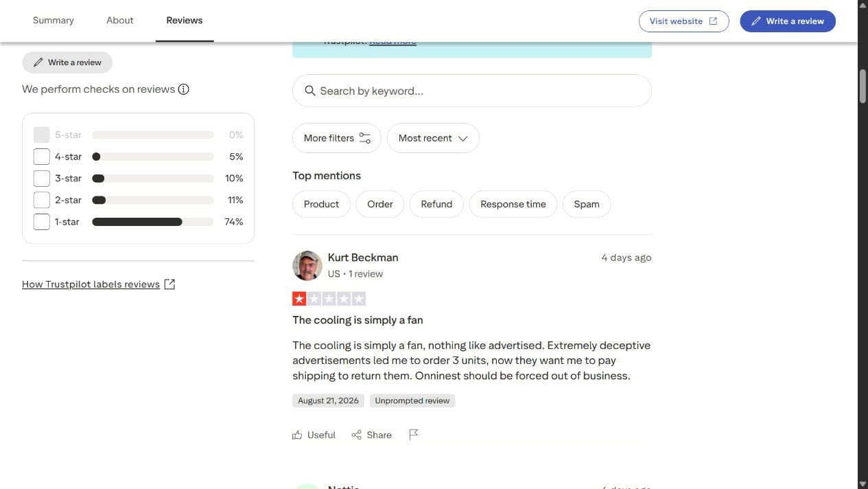The height and width of the screenshot is (489, 868).
Task: Filter reviews by Product mention
Action: 321,204
